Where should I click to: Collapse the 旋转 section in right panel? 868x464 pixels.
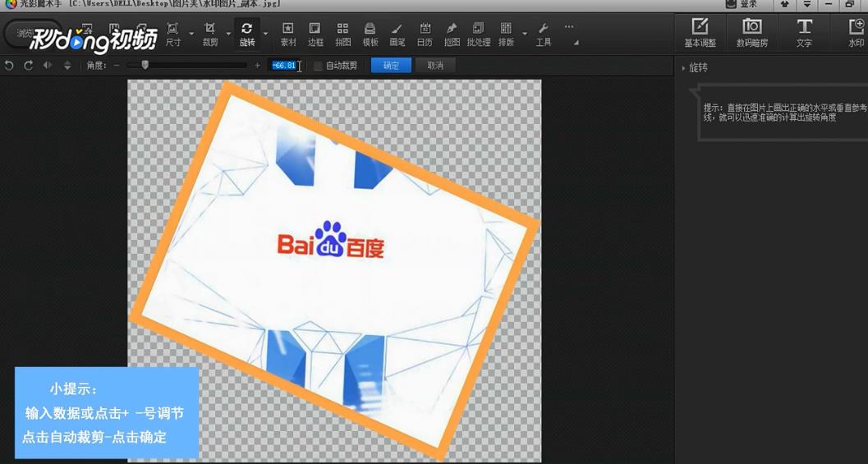tap(684, 69)
